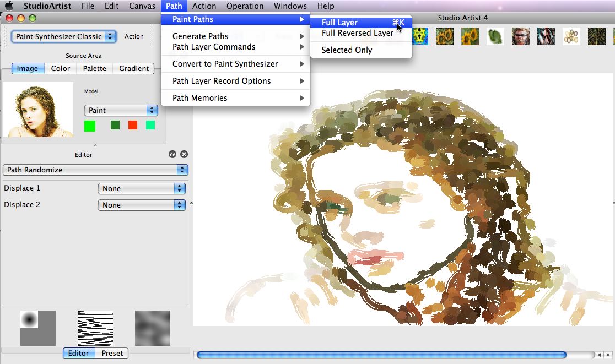Open the File menu
Viewport: 615px width, 364px height.
click(88, 6)
